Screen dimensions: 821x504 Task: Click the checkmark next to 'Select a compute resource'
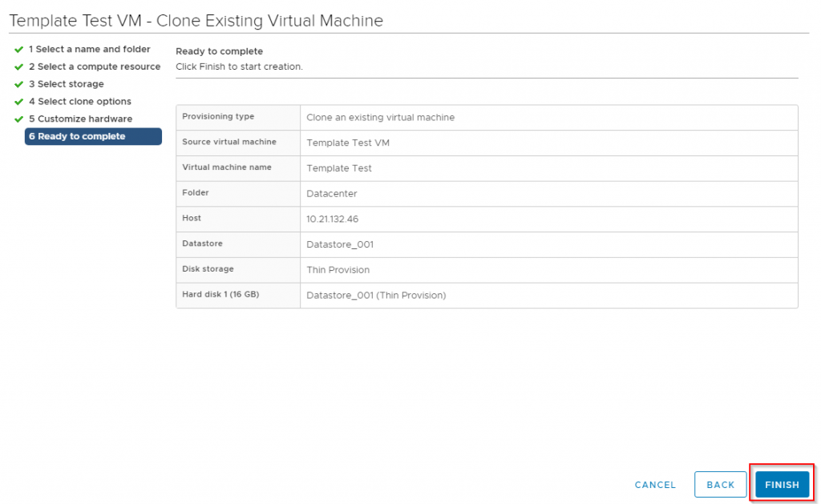pos(17,67)
